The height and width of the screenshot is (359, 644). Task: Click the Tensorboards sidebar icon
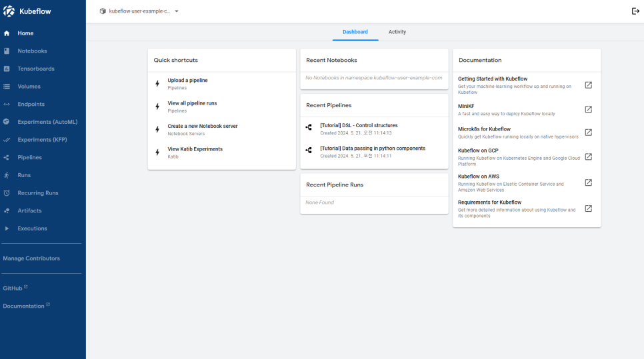[x=7, y=69]
